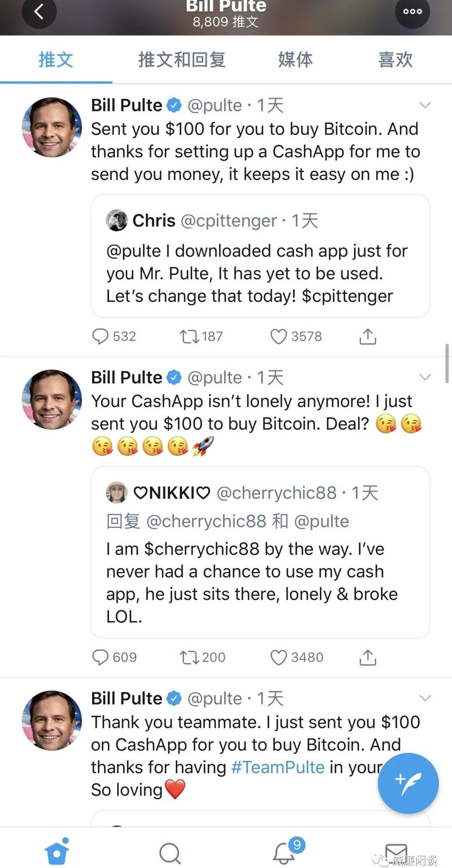Compose a new tweet with floating button
This screenshot has width=452, height=868.
[408, 783]
